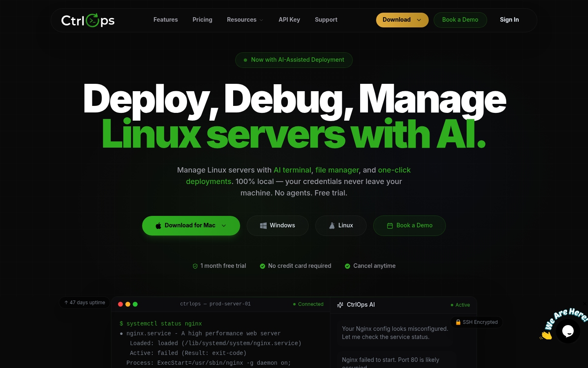The width and height of the screenshot is (588, 368).
Task: Open the API Key page
Action: coord(289,20)
